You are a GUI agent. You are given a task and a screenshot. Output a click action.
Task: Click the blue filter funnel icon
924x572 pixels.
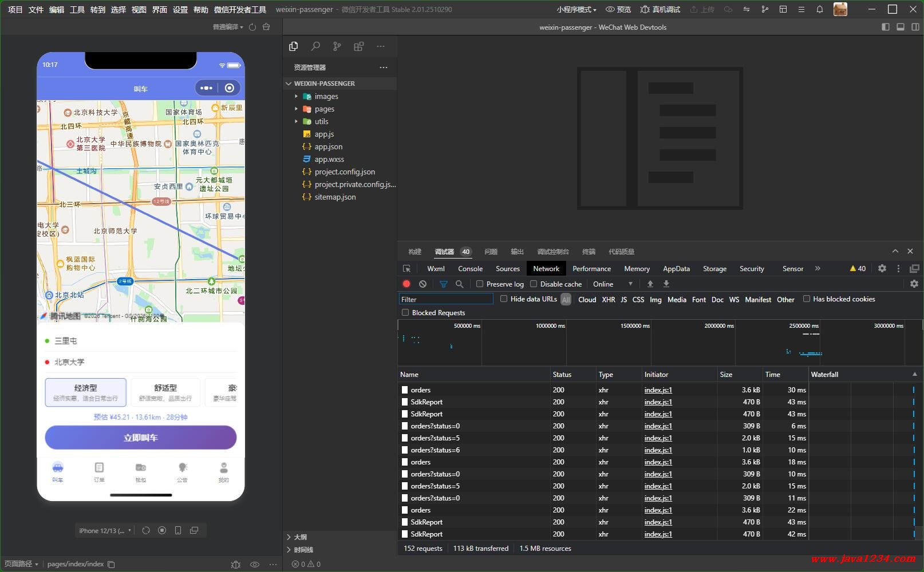pos(444,284)
